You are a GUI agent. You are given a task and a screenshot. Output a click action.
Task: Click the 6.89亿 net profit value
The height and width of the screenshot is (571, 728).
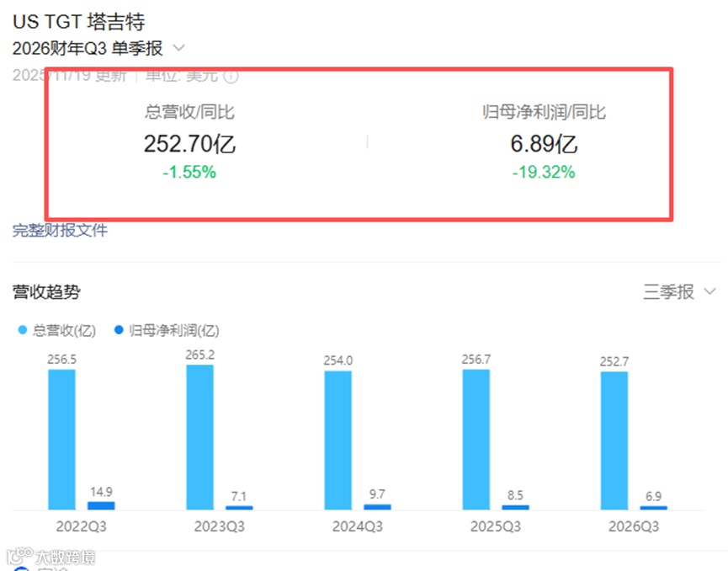[544, 143]
